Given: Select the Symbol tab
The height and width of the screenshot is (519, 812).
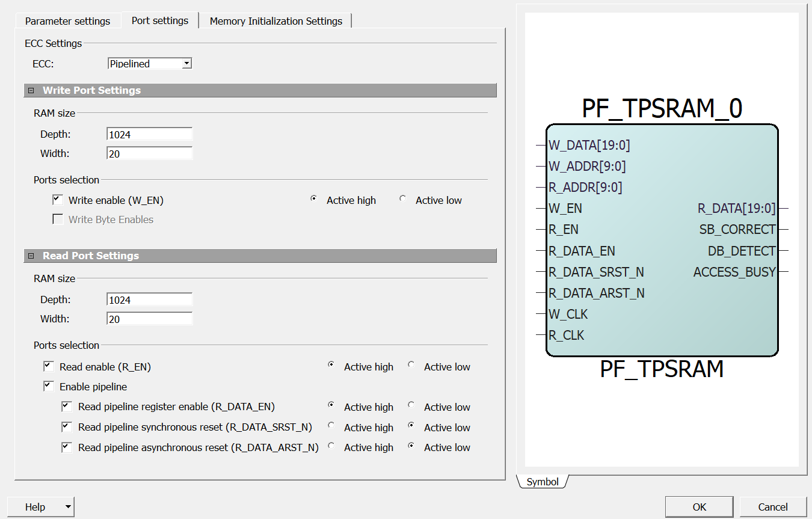Looking at the screenshot, I should pyautogui.click(x=543, y=482).
